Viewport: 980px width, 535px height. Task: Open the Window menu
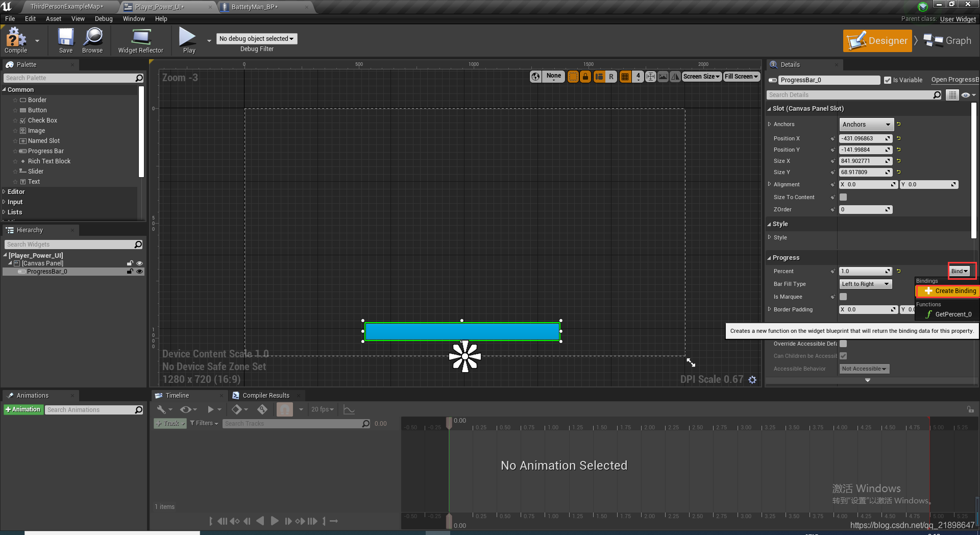(134, 19)
